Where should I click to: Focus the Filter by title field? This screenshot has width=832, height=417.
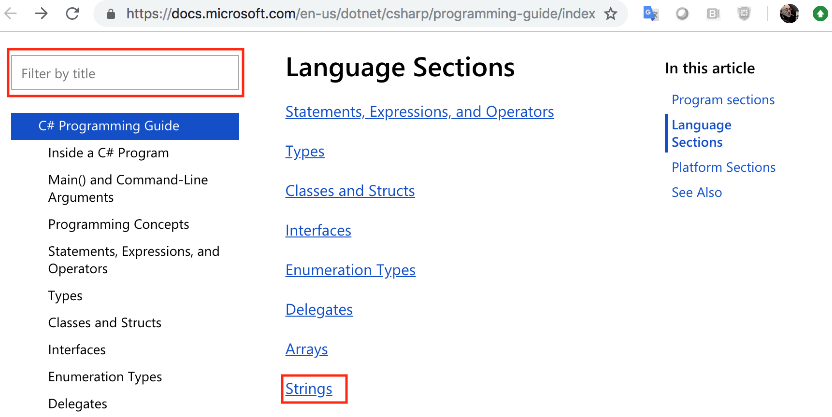[125, 73]
